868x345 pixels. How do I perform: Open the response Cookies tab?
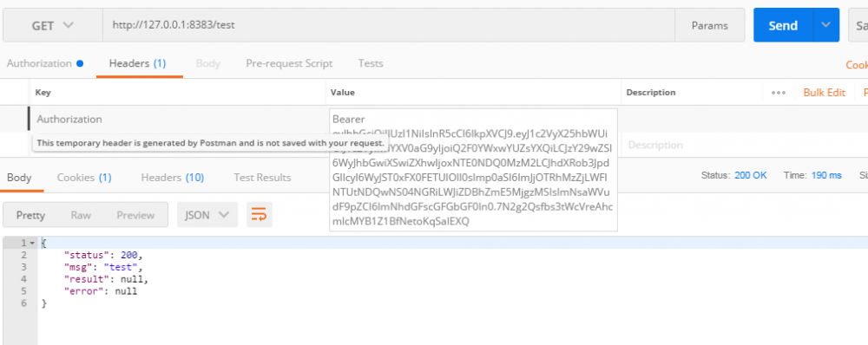coord(84,178)
